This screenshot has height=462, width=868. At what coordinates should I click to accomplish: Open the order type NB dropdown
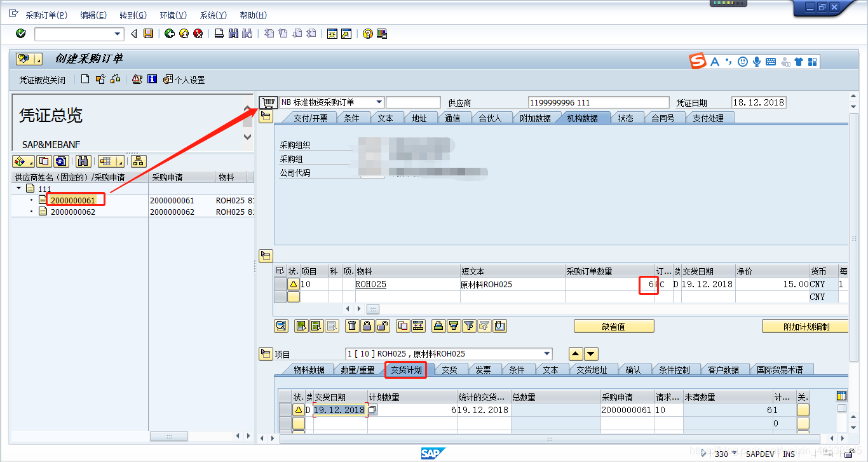[x=379, y=102]
